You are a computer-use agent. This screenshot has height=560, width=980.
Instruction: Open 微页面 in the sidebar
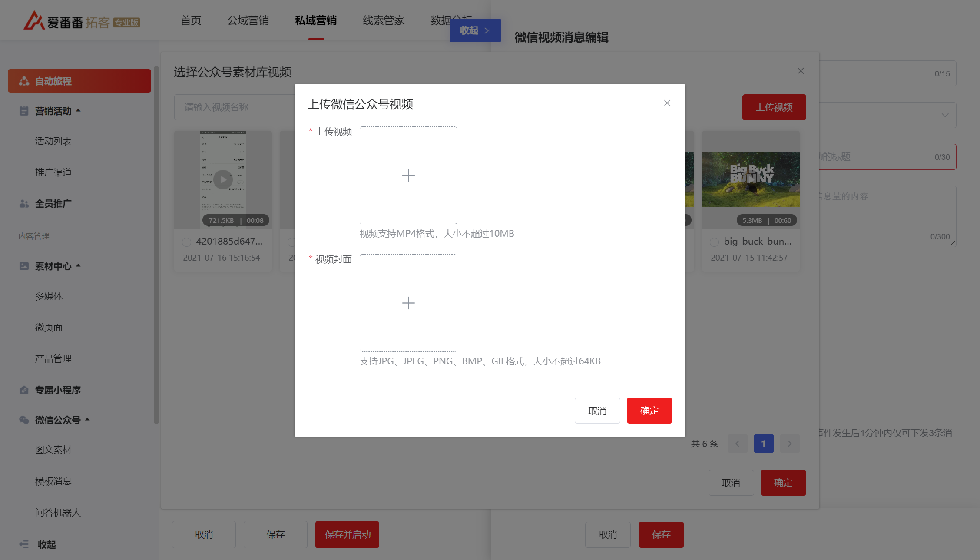(x=49, y=328)
